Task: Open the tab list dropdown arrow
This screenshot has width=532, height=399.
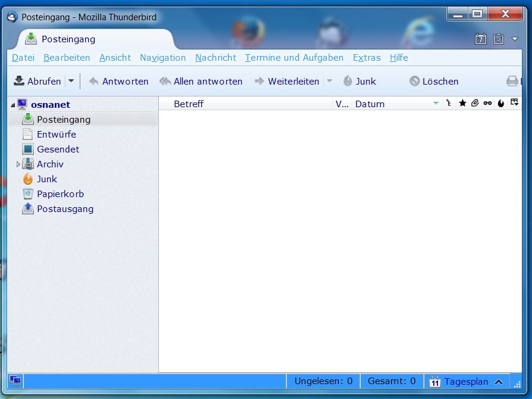Action: [x=515, y=39]
